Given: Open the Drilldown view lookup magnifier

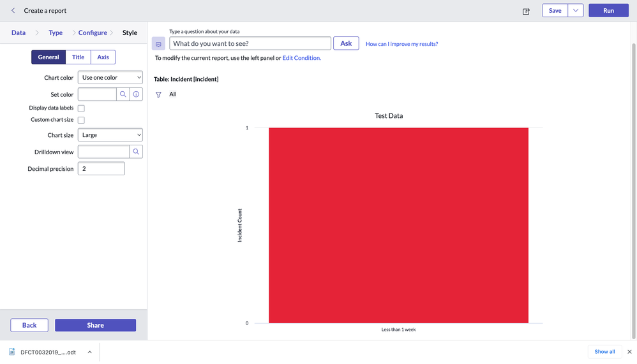Looking at the screenshot, I should click(x=136, y=152).
